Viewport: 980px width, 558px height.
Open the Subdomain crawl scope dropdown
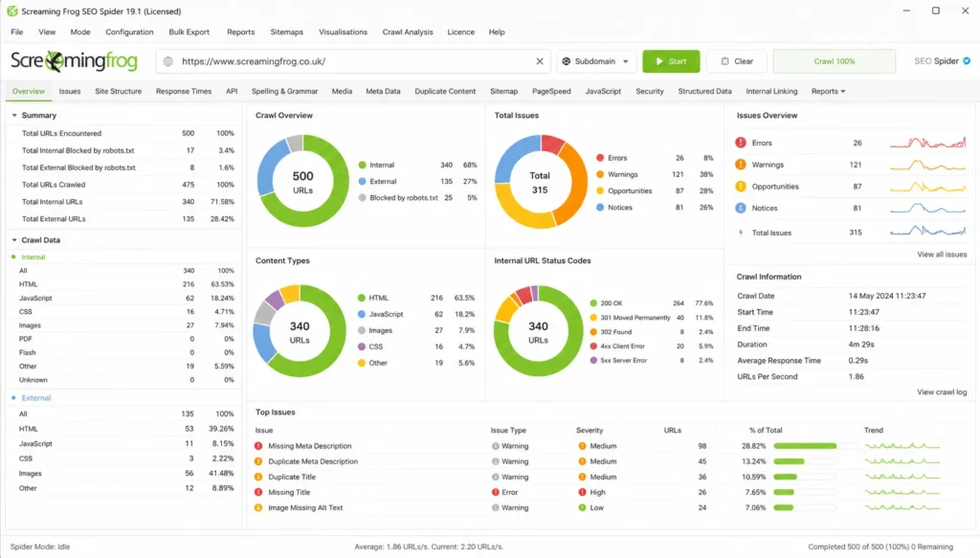point(595,61)
